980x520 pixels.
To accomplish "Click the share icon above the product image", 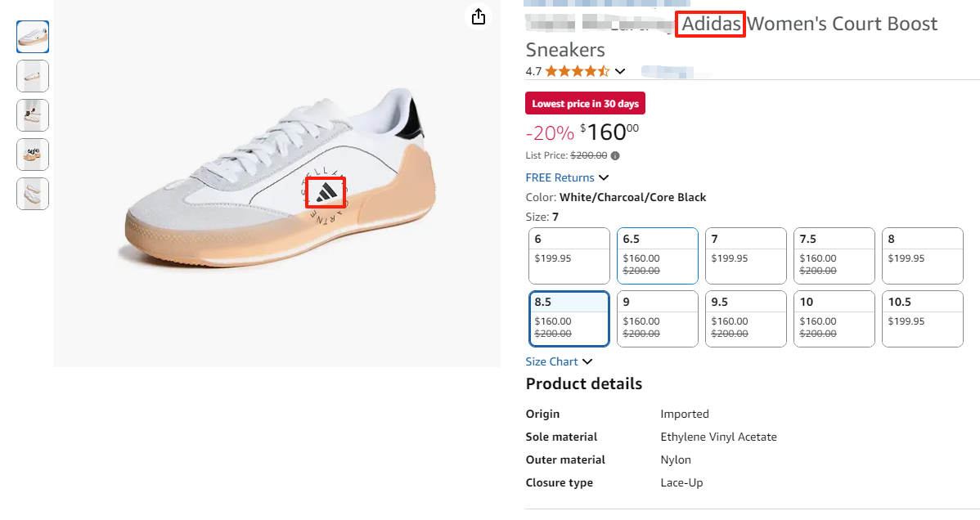I will (x=478, y=16).
